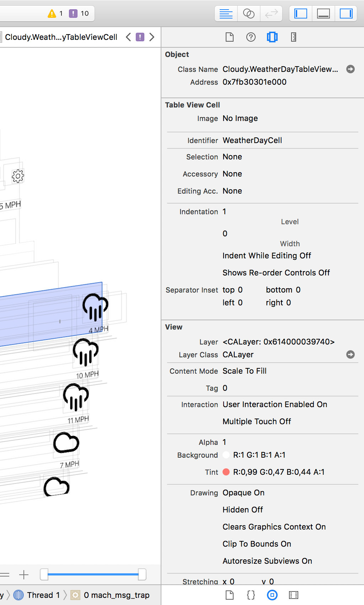Click the Multiple Touch Off value
This screenshot has width=364, height=605.
click(257, 422)
